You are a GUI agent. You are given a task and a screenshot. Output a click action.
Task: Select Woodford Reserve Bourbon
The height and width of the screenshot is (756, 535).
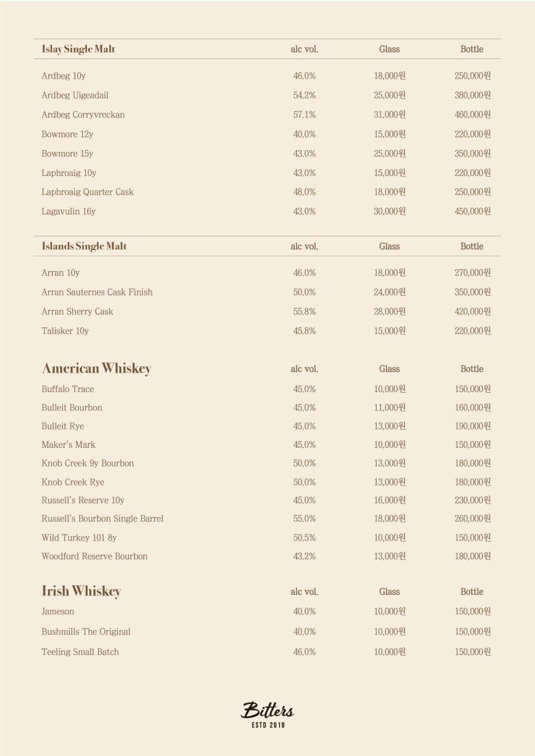tap(95, 556)
